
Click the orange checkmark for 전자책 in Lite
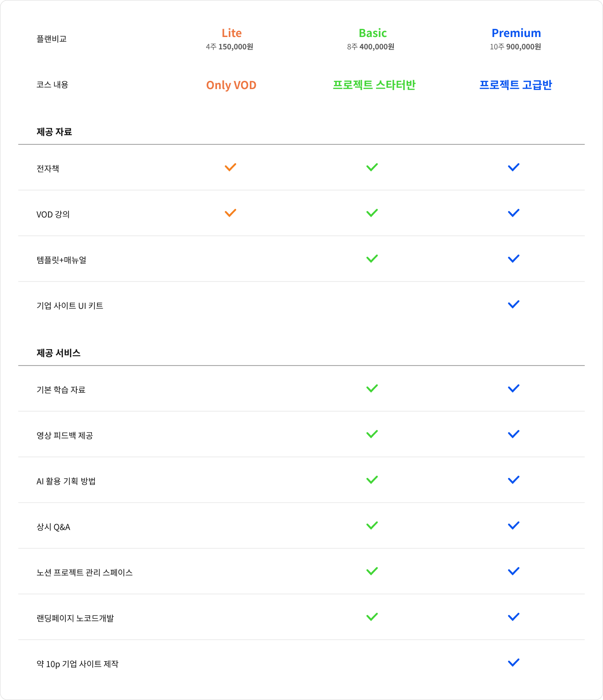[231, 167]
